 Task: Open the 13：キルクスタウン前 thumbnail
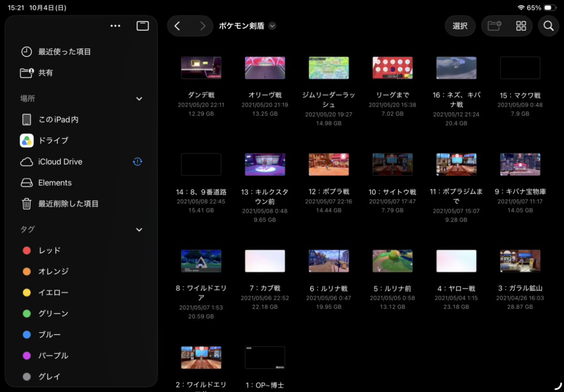pos(265,164)
